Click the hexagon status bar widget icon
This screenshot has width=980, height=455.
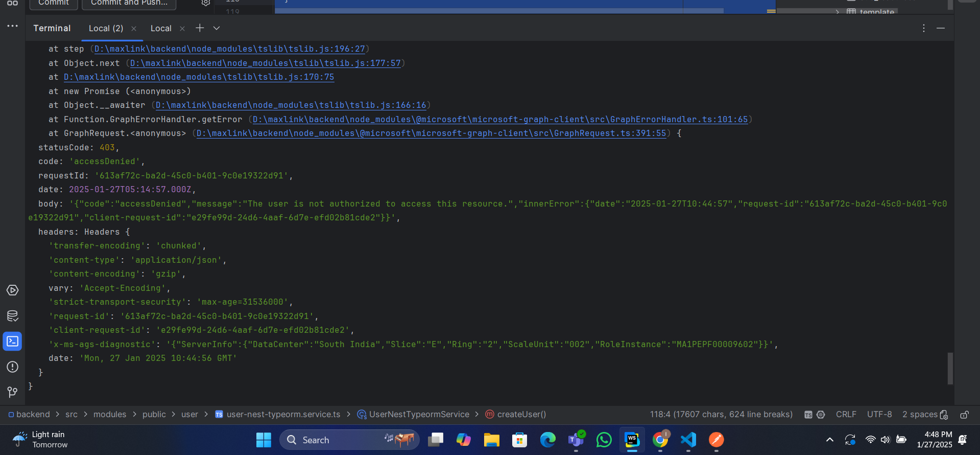coord(821,415)
